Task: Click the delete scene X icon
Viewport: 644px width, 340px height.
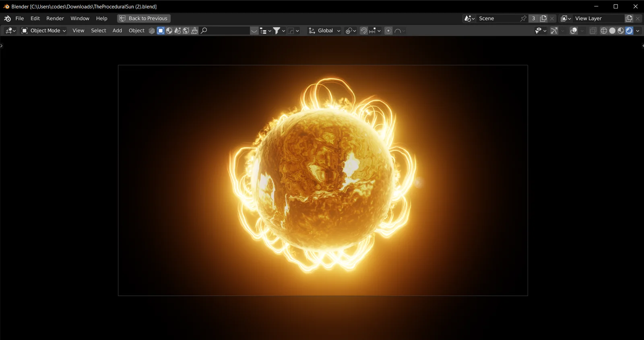Action: coord(552,19)
